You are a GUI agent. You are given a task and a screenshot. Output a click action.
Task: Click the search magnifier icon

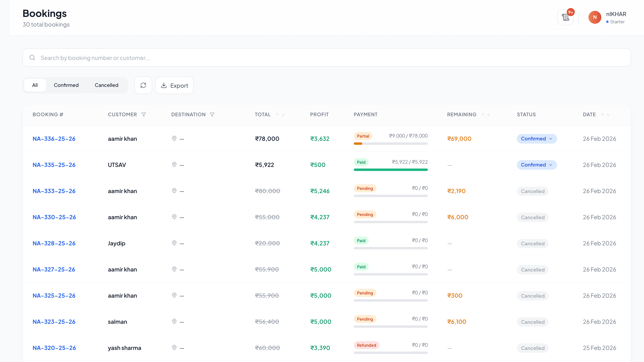tap(32, 58)
